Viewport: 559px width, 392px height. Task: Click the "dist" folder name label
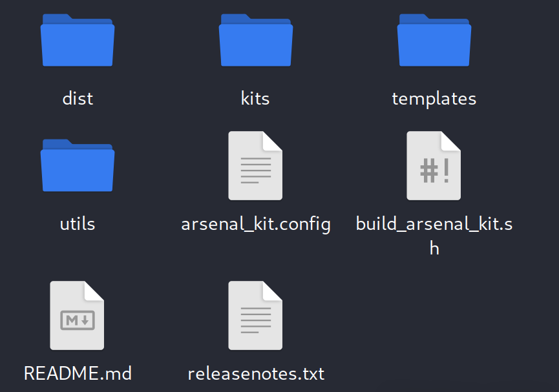78,98
